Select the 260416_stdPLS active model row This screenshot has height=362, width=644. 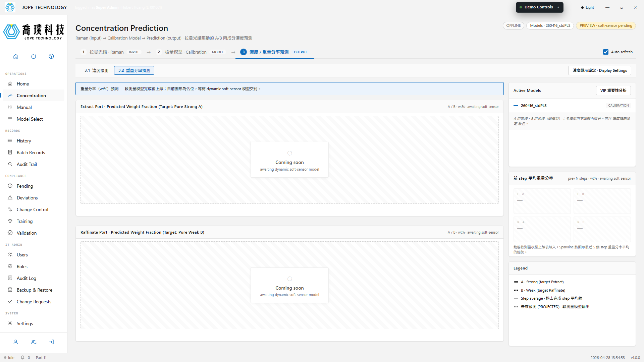pyautogui.click(x=572, y=106)
